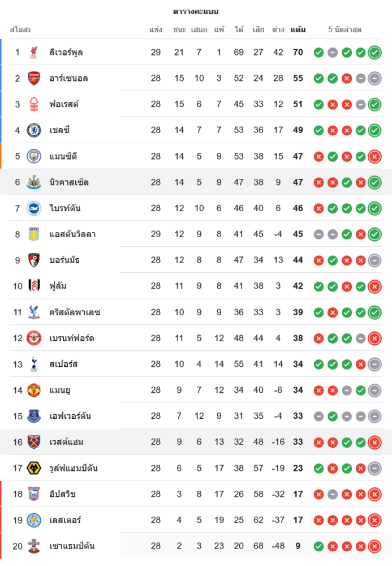Viewport: 392px width, 566px height.
Task: Select the Chelsea club logo
Action: [34, 130]
